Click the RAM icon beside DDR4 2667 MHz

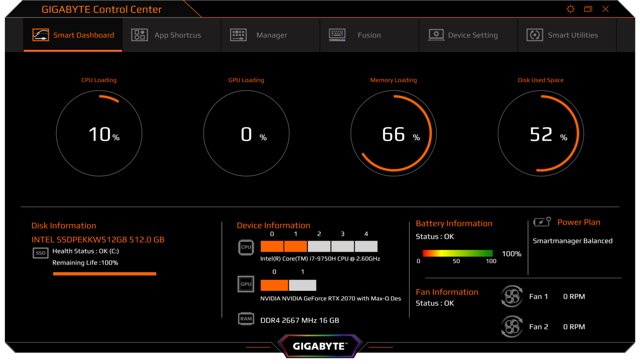coord(246,319)
